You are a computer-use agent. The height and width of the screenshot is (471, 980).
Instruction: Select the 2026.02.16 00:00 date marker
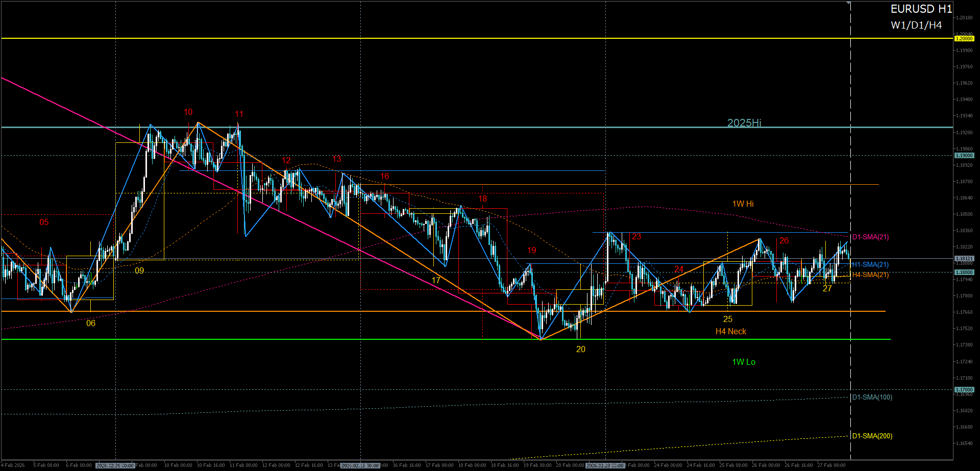360,465
